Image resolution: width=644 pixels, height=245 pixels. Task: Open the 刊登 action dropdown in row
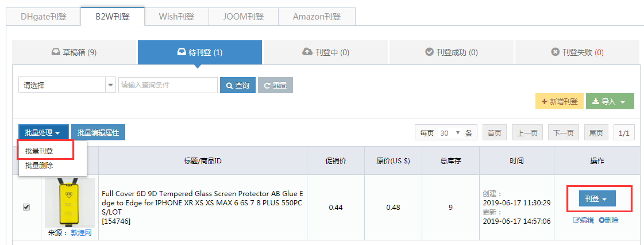597,198
